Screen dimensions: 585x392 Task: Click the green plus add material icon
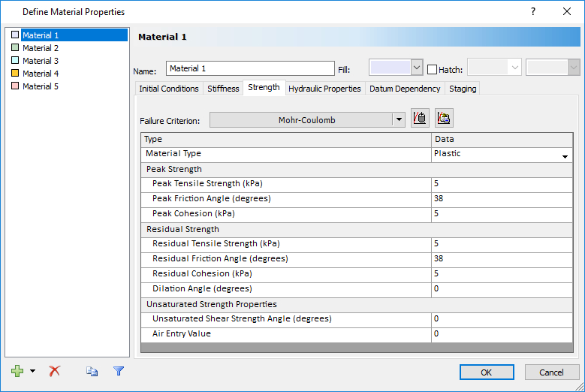coord(17,371)
